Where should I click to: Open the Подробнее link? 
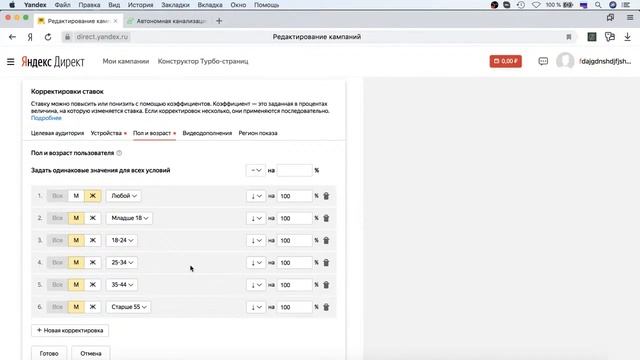coord(46,118)
